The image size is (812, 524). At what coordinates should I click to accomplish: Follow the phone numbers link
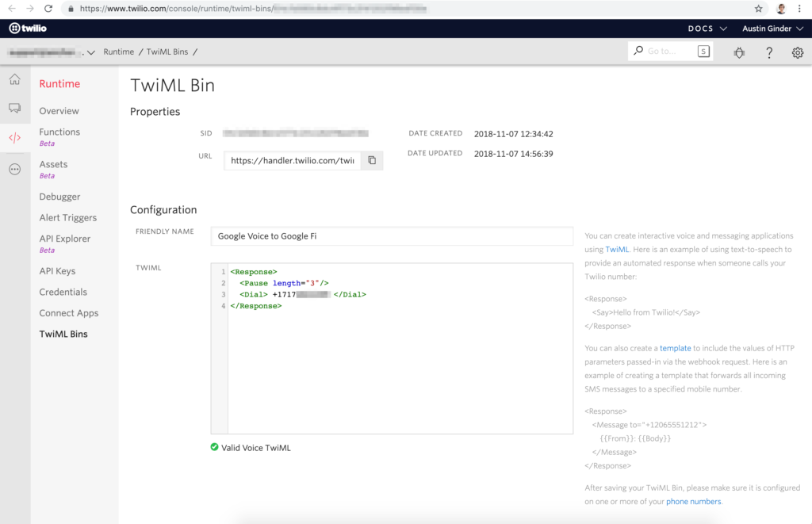point(693,502)
